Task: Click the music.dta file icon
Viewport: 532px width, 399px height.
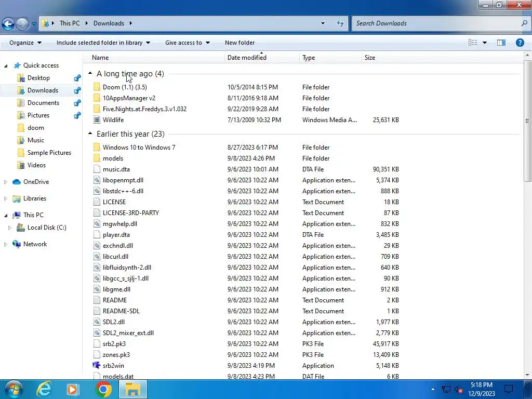Action: 97,169
